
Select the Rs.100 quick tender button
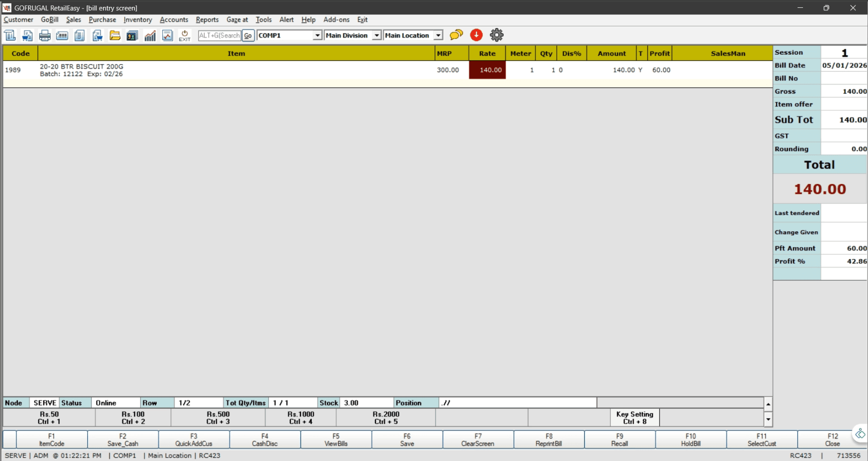click(134, 418)
